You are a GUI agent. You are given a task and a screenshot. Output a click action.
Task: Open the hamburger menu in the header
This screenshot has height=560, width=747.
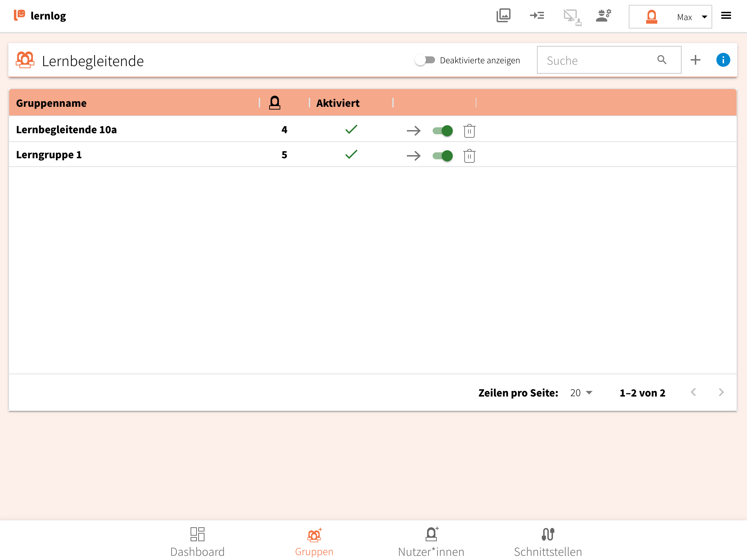pos(726,16)
